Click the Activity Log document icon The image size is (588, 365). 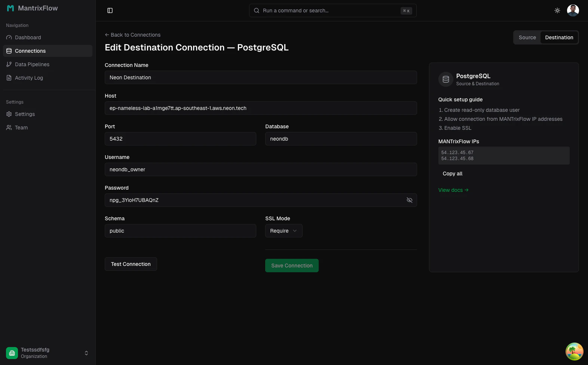9,78
